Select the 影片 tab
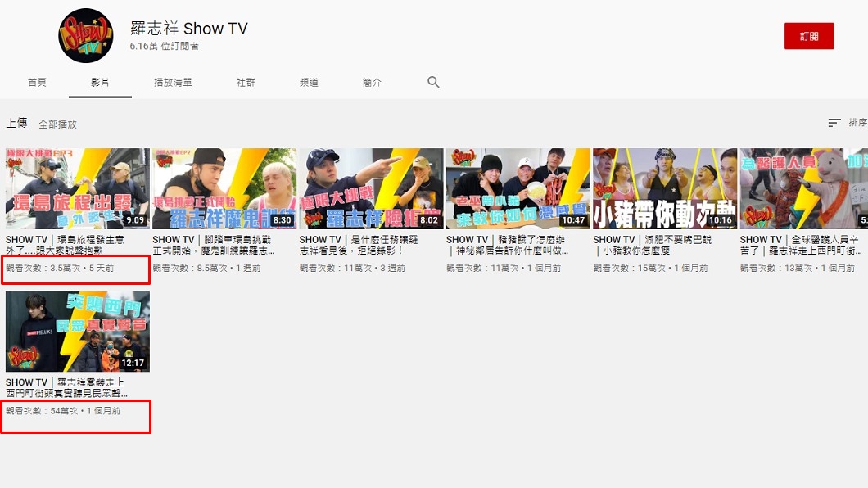The width and height of the screenshot is (868, 488). [x=100, y=83]
